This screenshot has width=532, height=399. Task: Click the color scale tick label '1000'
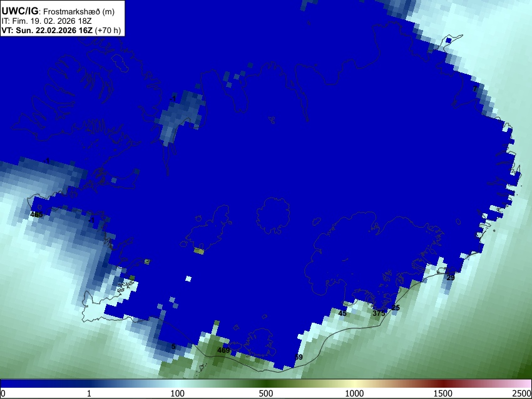click(354, 393)
